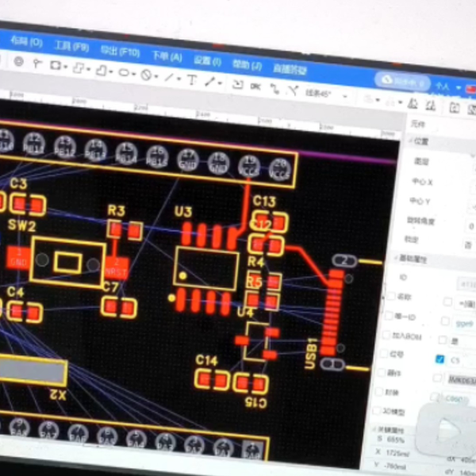Open dropdown beside line drawing tool

(x=178, y=79)
